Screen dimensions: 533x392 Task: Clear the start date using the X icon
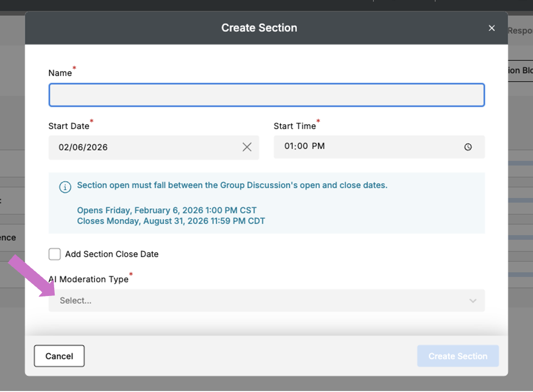(x=247, y=147)
